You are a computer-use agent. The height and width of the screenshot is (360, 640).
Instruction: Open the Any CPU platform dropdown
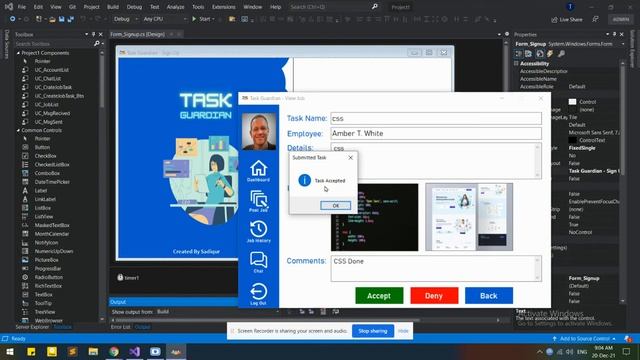click(164, 19)
